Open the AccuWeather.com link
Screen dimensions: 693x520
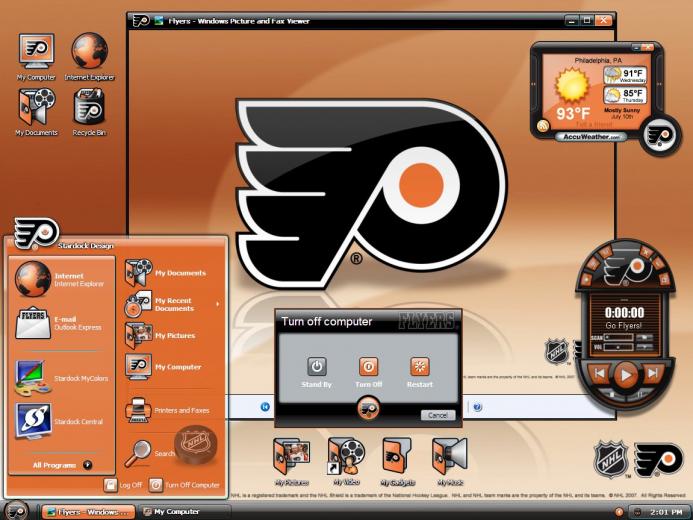591,137
